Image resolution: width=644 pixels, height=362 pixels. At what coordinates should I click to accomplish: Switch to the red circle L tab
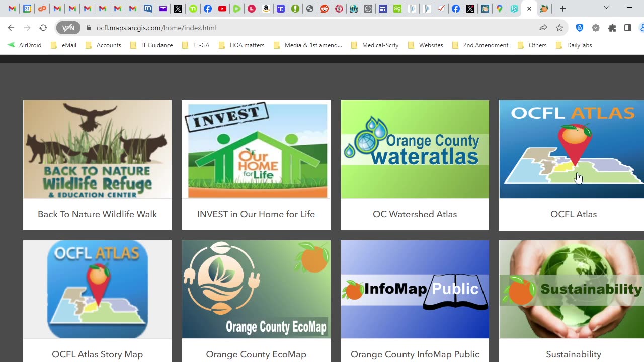point(252,9)
